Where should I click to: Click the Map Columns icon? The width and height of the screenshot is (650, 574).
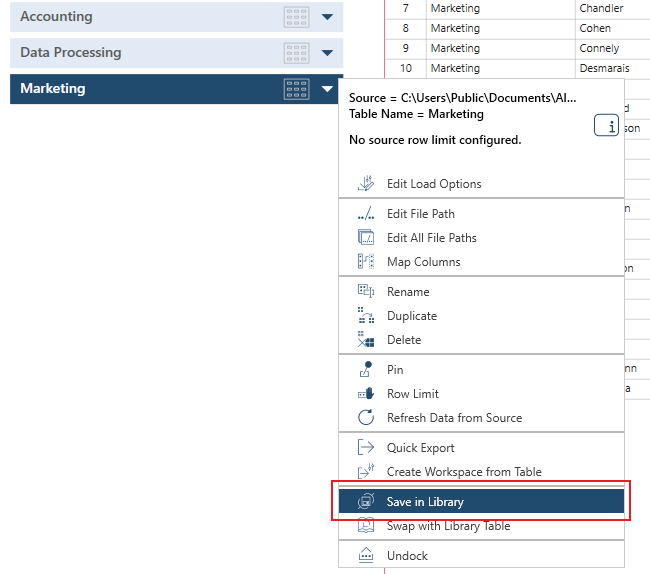[x=366, y=262]
